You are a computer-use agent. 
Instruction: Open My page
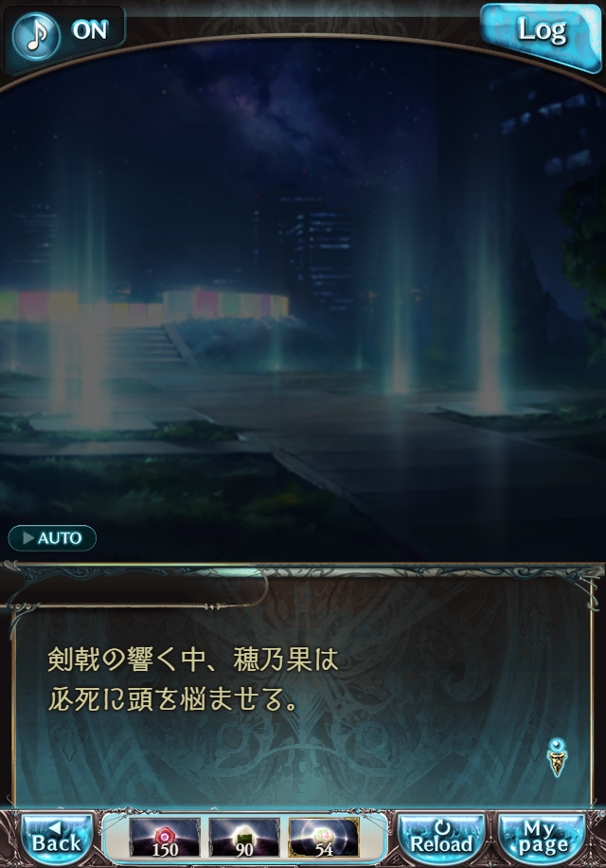pos(542,837)
